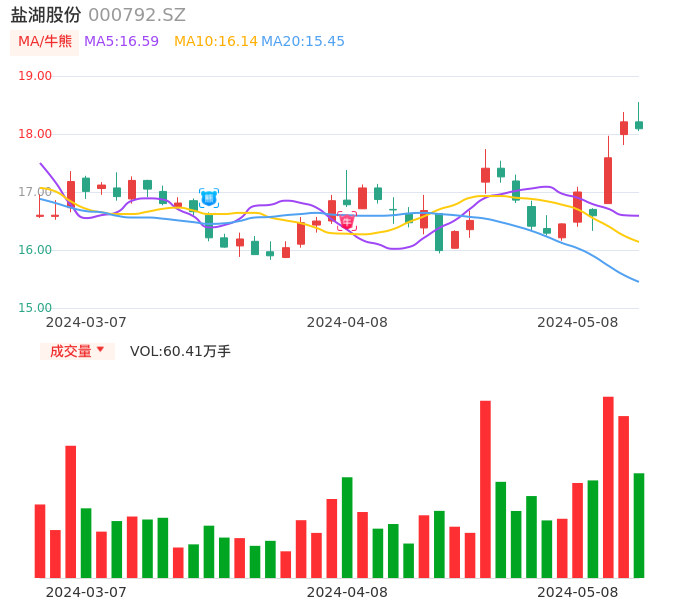The width and height of the screenshot is (686, 606).
Task: Click the stock code 000792.SZ
Action: (x=137, y=15)
